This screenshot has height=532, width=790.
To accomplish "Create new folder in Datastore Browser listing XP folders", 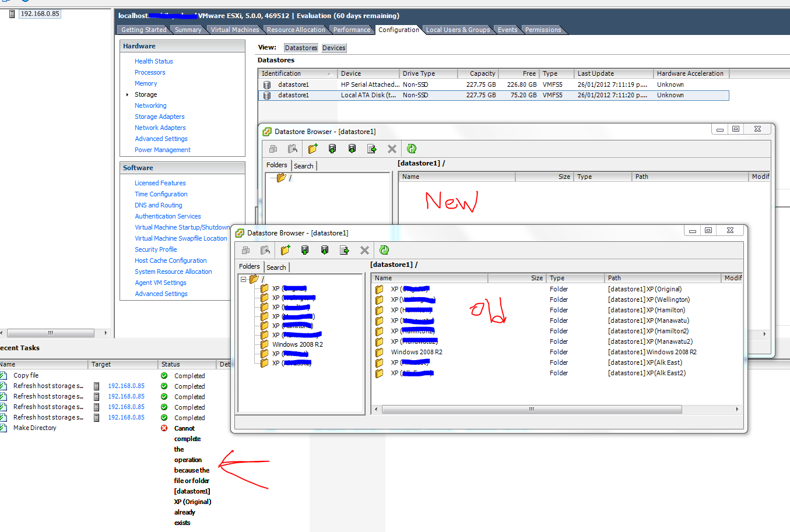I will click(x=286, y=250).
